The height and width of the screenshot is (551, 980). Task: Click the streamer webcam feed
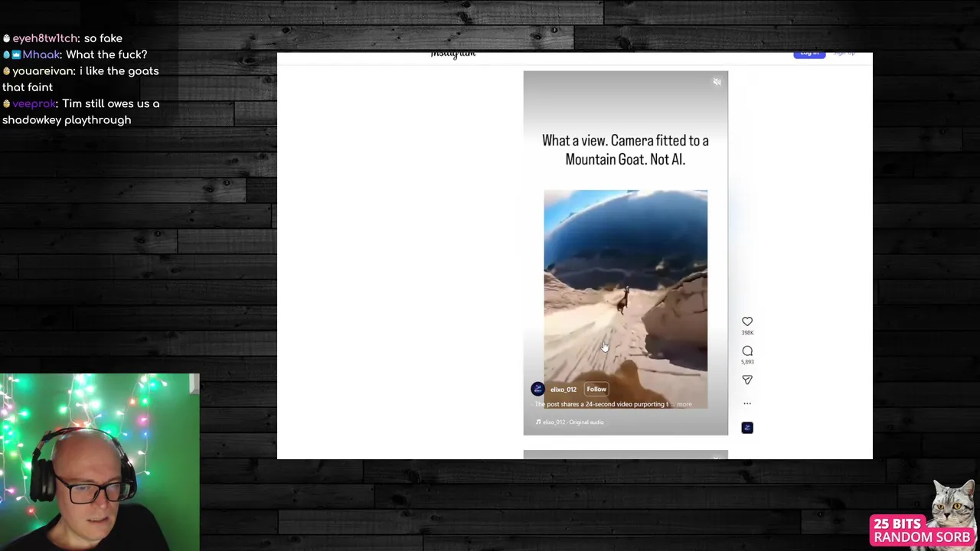click(100, 462)
